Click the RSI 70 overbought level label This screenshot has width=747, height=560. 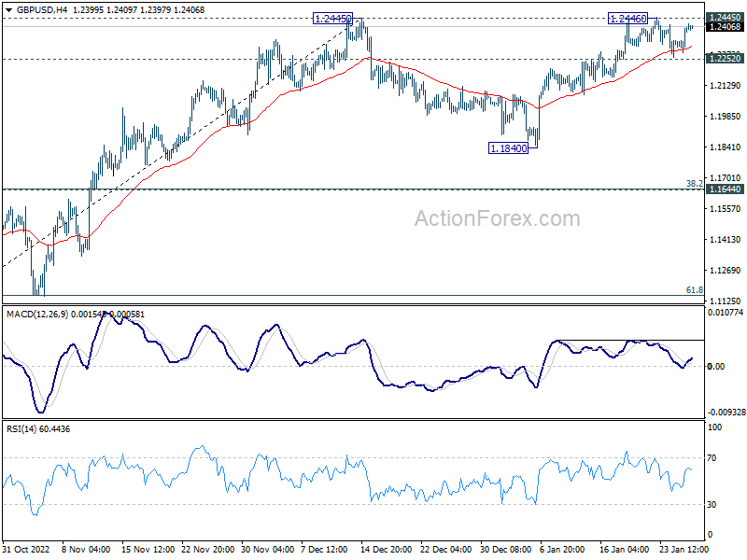712,458
